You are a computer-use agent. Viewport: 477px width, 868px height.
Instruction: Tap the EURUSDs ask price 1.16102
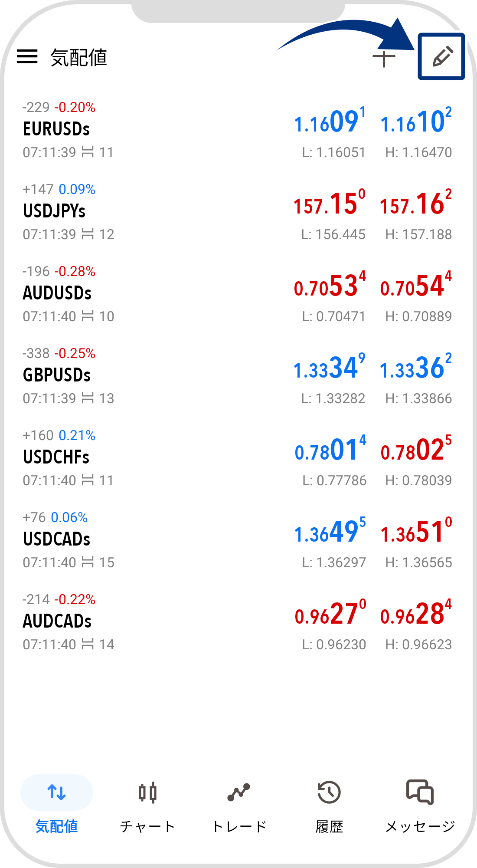pos(415,122)
